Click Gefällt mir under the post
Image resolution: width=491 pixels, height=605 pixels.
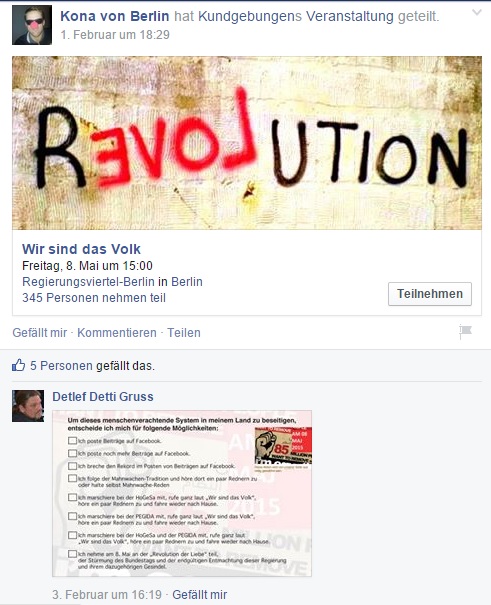[40, 333]
